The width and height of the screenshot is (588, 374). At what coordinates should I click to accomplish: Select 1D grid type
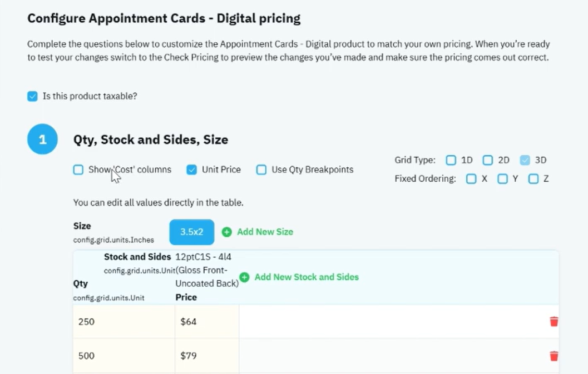tap(451, 161)
